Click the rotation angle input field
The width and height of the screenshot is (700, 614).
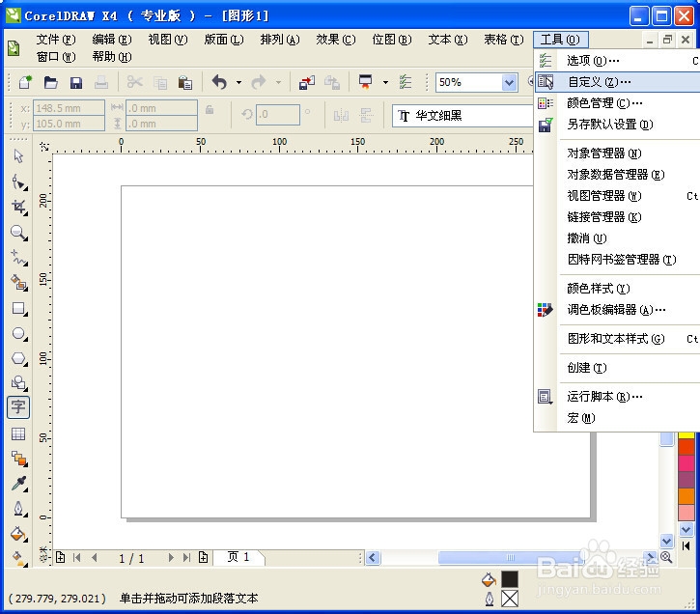point(277,115)
